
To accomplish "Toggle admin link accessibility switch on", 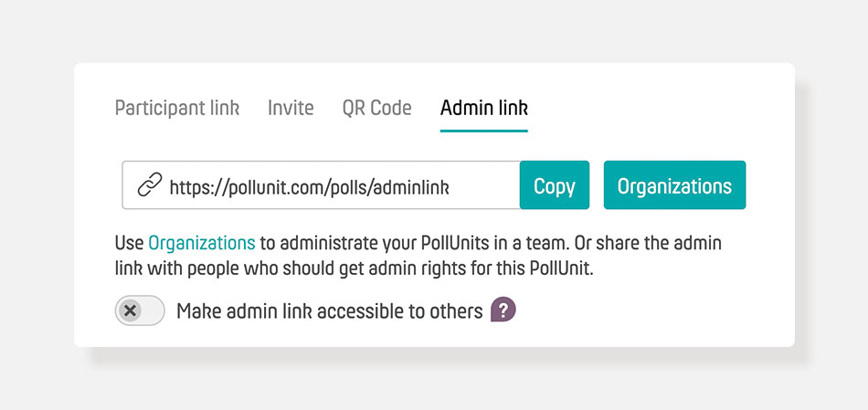I will tap(140, 310).
